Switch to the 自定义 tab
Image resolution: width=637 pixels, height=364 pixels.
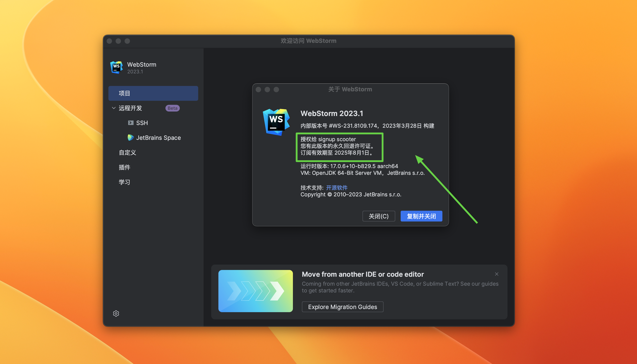127,153
